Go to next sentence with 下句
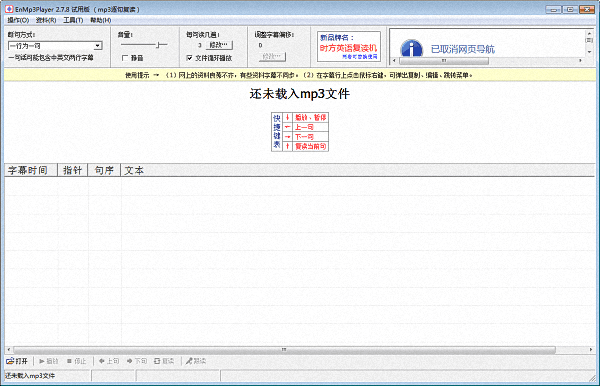 [137, 361]
